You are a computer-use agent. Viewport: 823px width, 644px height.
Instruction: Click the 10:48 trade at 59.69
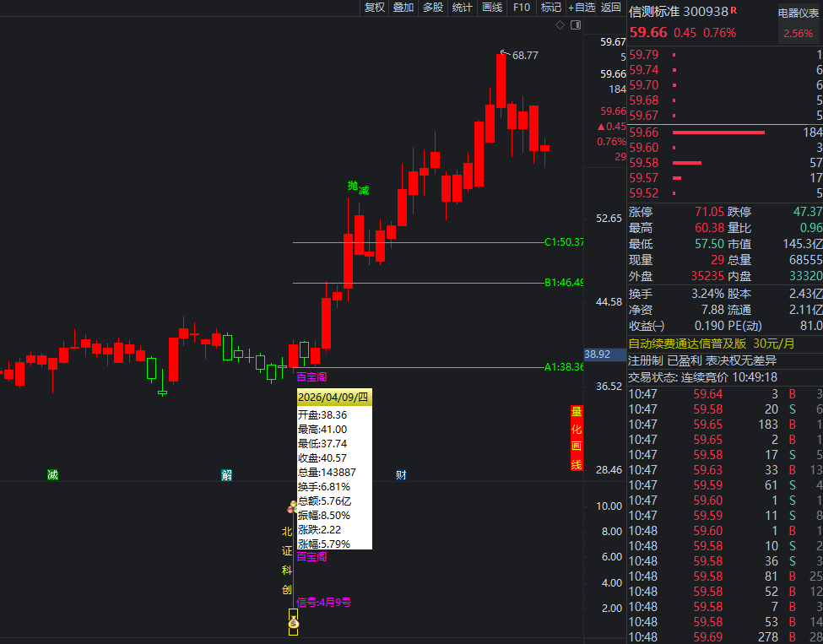point(725,636)
